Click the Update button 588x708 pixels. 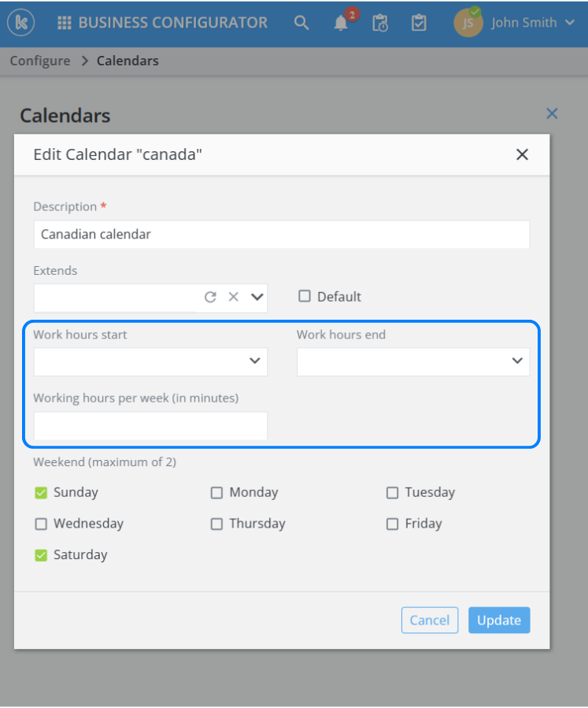(x=499, y=620)
